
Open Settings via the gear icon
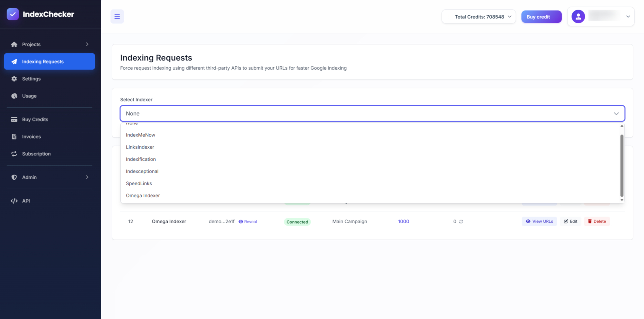point(14,79)
